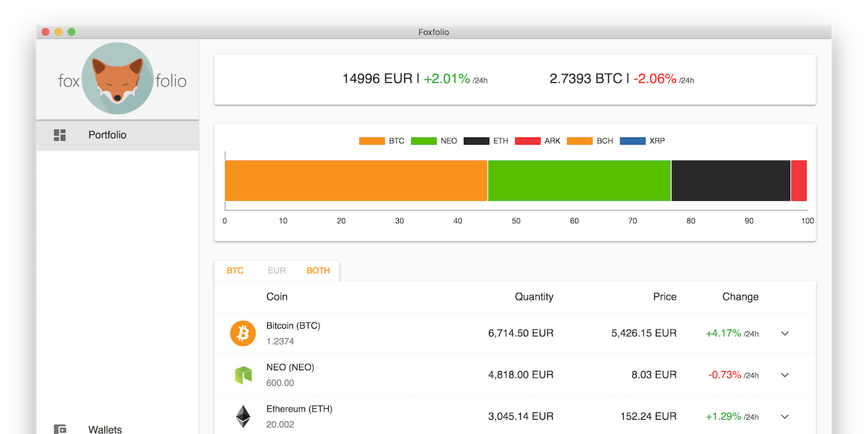Click the Wallets sidebar icon
The width and height of the screenshot is (868, 434).
point(60,429)
